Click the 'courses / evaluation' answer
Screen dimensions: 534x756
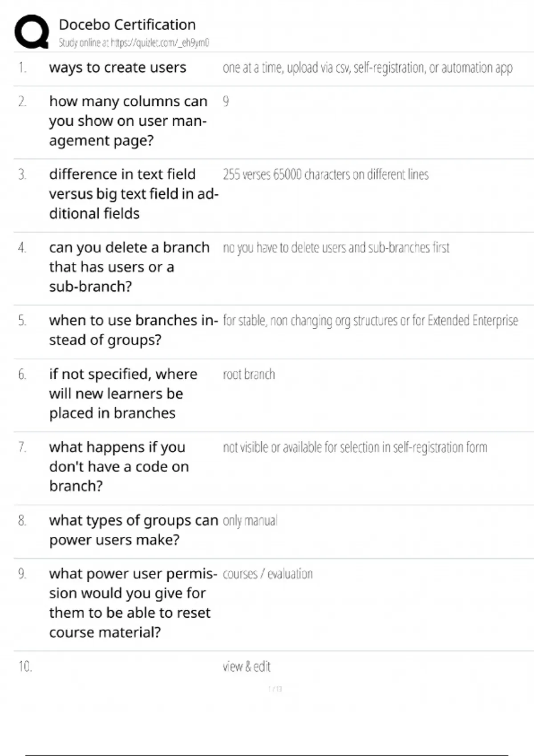point(267,574)
